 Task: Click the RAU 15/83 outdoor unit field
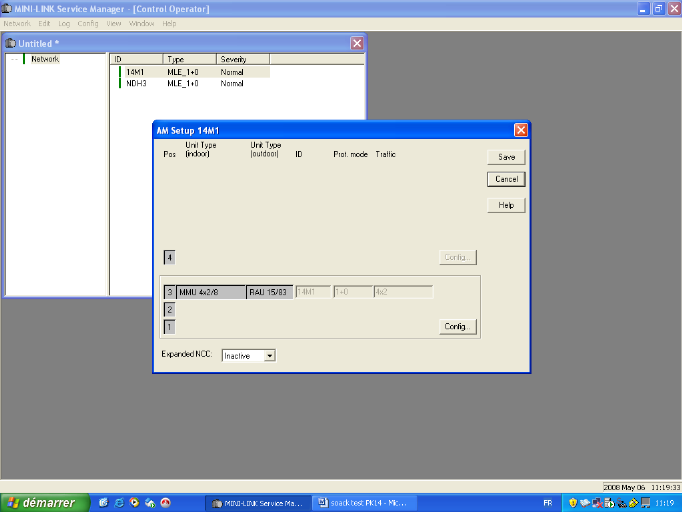(269, 292)
